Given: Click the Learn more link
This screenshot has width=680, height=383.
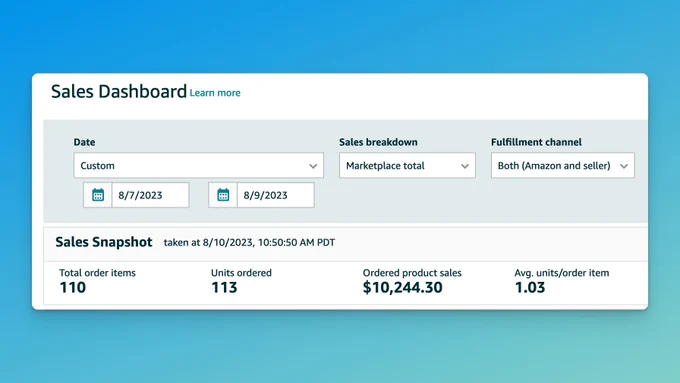Looking at the screenshot, I should [x=215, y=93].
